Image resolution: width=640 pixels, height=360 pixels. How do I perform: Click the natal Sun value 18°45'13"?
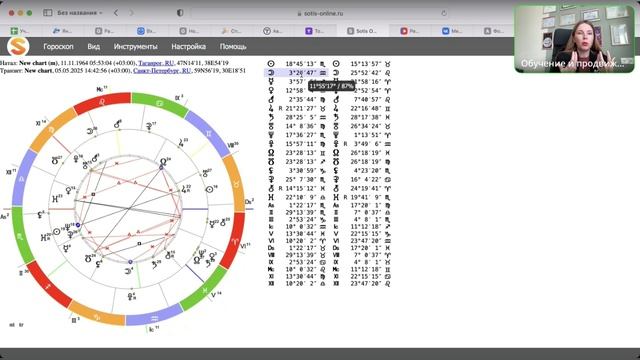pos(301,64)
